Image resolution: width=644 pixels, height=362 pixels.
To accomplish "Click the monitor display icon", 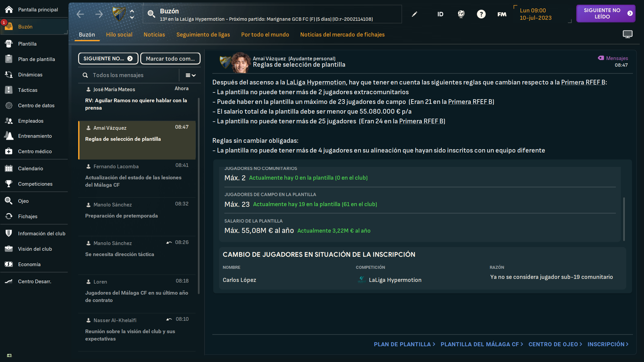I will click(x=628, y=34).
